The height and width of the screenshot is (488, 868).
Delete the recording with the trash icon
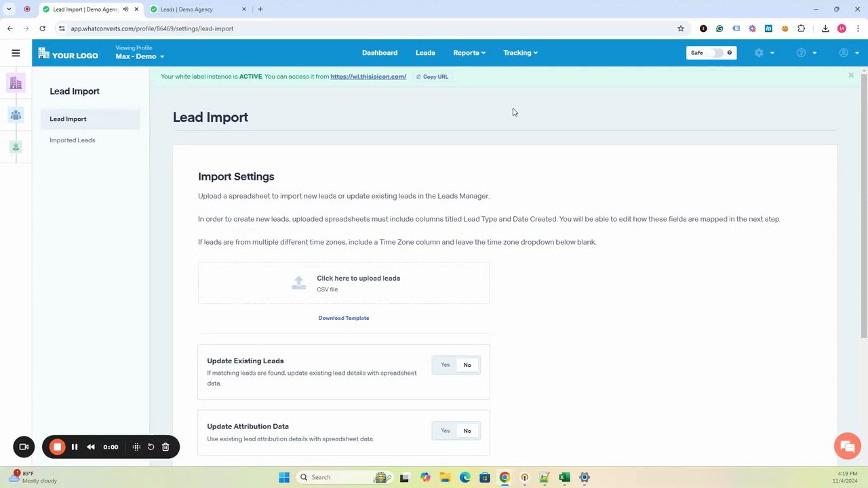click(165, 447)
